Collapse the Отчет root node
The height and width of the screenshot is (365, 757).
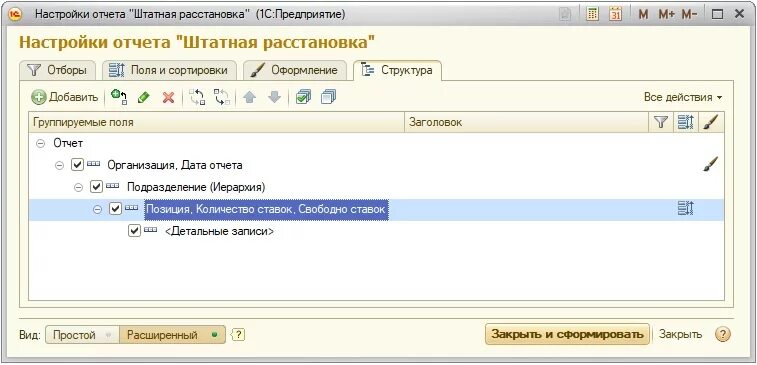click(41, 143)
